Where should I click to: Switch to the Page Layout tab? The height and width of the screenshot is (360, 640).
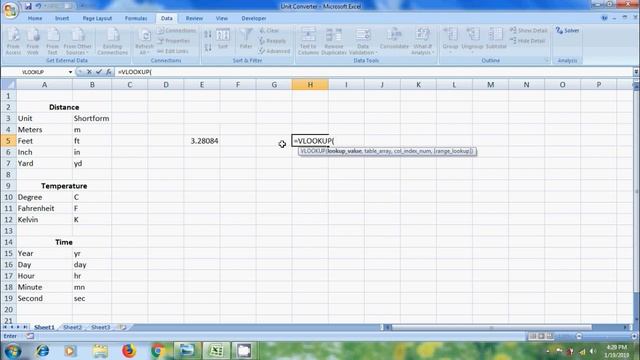click(97, 18)
